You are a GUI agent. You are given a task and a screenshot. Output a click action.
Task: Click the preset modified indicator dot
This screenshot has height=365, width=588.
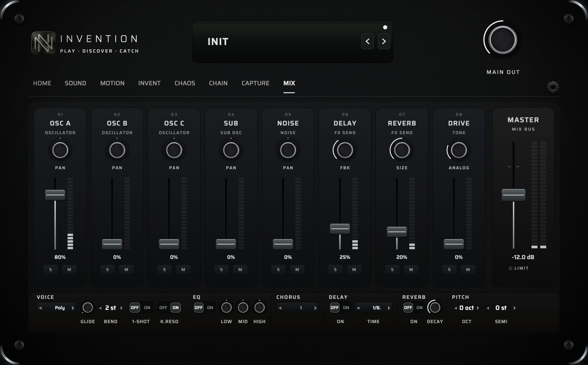385,27
